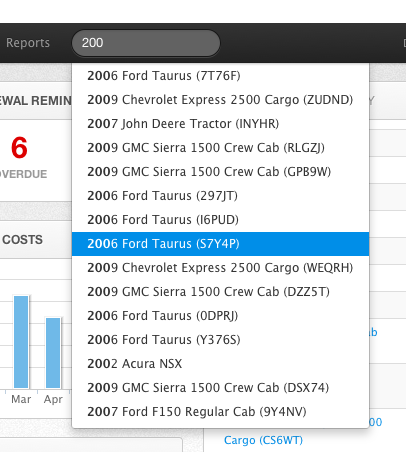Select 2007 John Deere Tractor (INYHR)
Viewport: 406px width, 452px height.
click(x=220, y=124)
